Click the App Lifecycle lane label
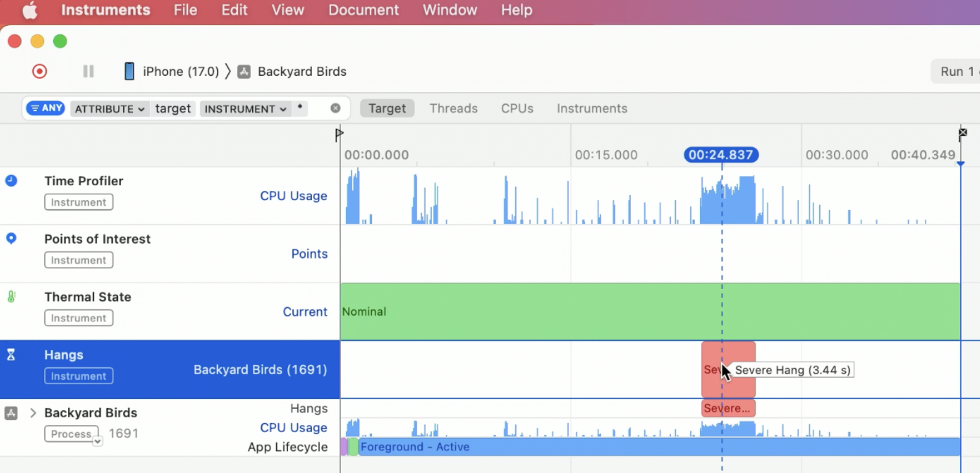 pyautogui.click(x=288, y=447)
